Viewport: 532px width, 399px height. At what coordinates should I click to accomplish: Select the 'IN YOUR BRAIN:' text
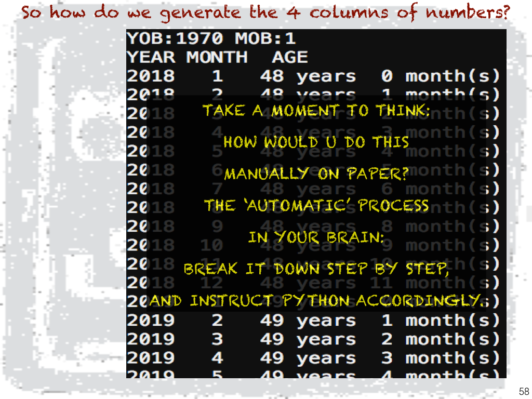click(x=316, y=237)
